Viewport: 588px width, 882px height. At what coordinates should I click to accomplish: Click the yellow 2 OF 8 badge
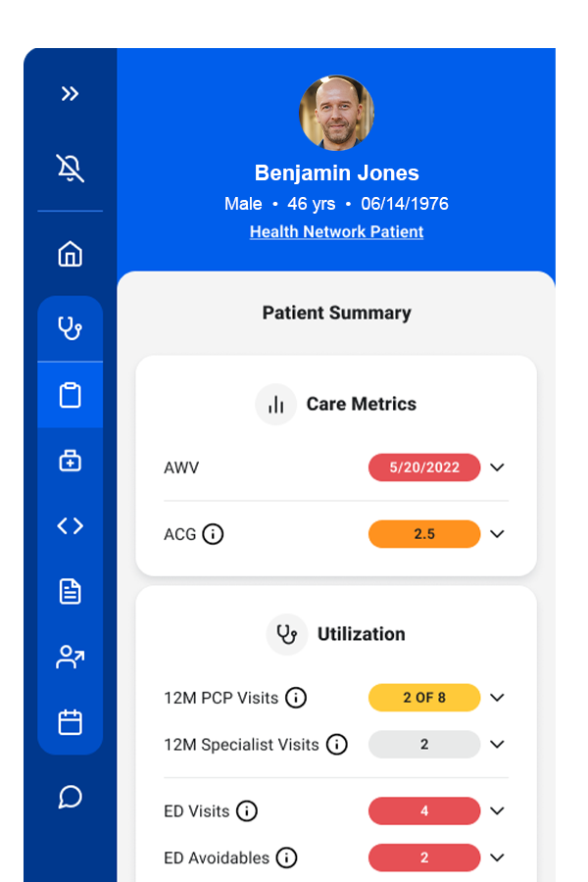[424, 698]
